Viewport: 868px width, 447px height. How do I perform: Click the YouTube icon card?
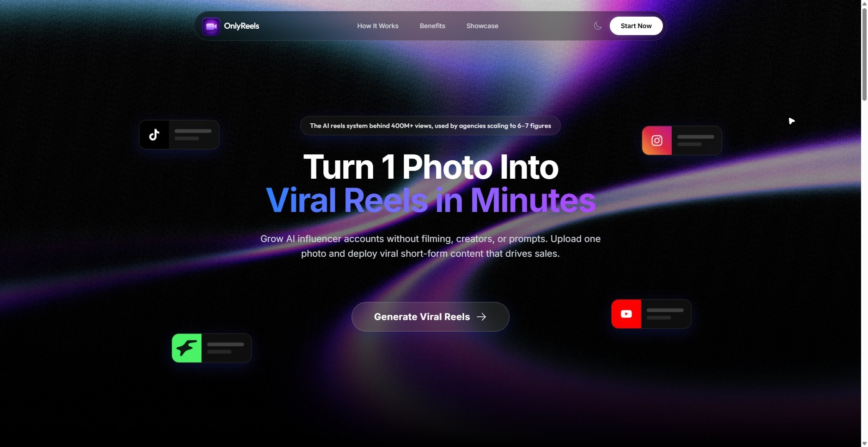tap(651, 314)
